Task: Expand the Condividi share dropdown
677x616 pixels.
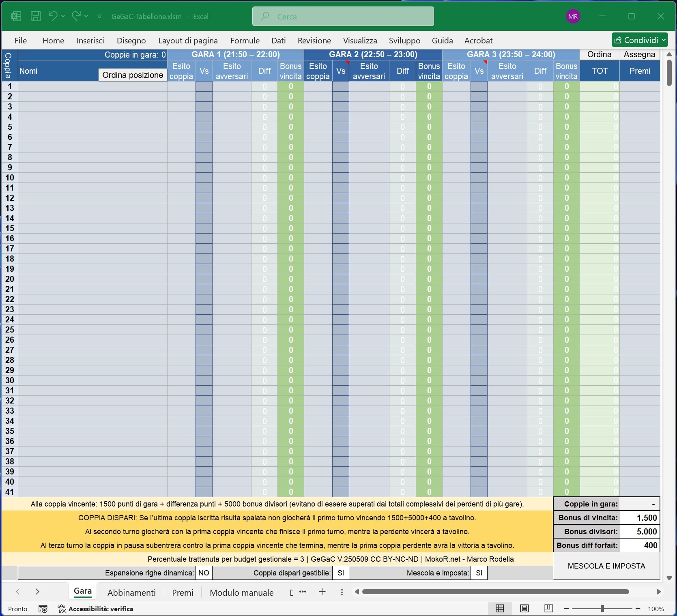Action: [x=664, y=40]
